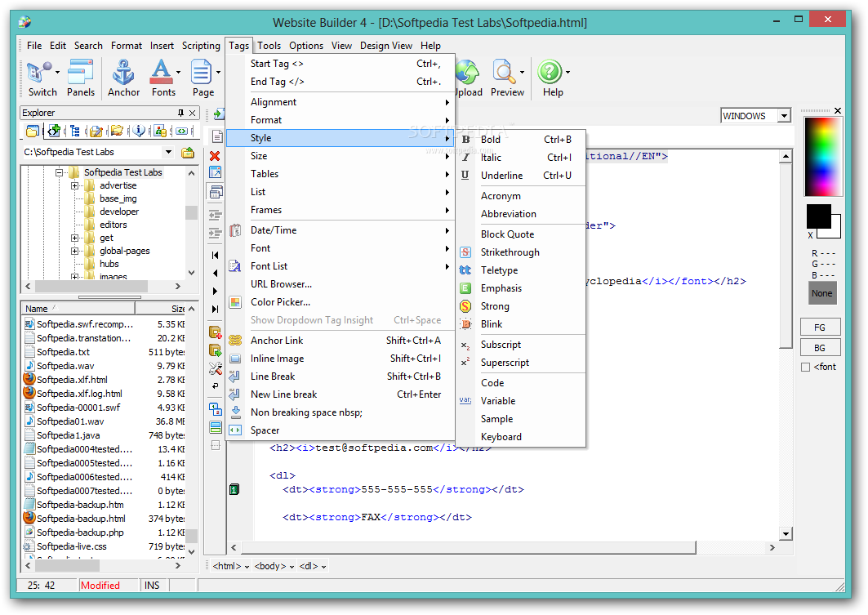Click the Color Picker menu icon
868x615 pixels.
235,302
